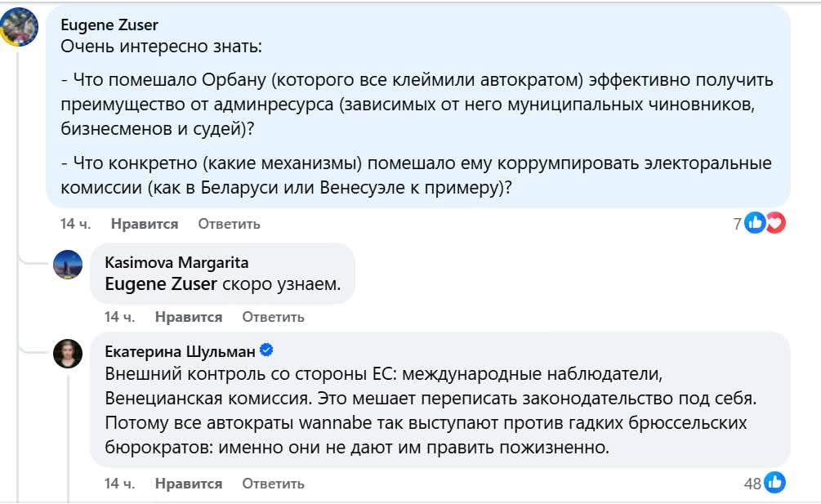Open Kasimova Margarita's profile name link
Image resolution: width=821 pixels, height=504 pixels.
pyautogui.click(x=176, y=262)
